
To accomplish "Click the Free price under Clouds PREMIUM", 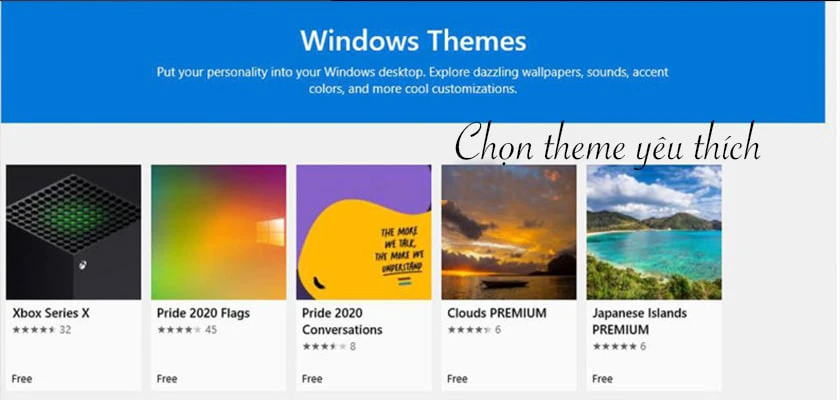I will click(x=457, y=379).
